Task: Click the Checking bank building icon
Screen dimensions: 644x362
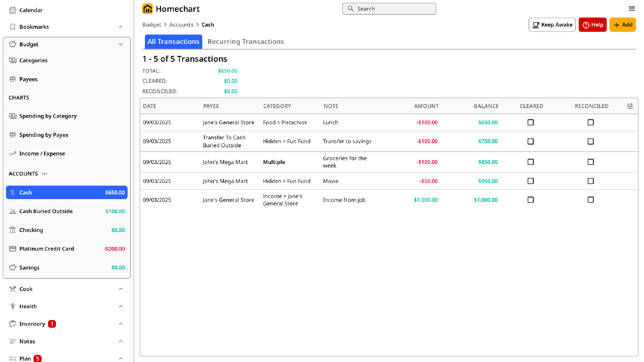Action: pyautogui.click(x=13, y=230)
